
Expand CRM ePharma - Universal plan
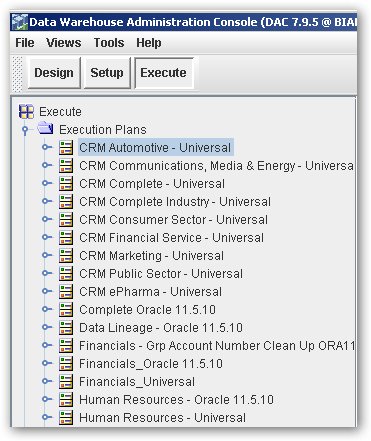tap(47, 291)
